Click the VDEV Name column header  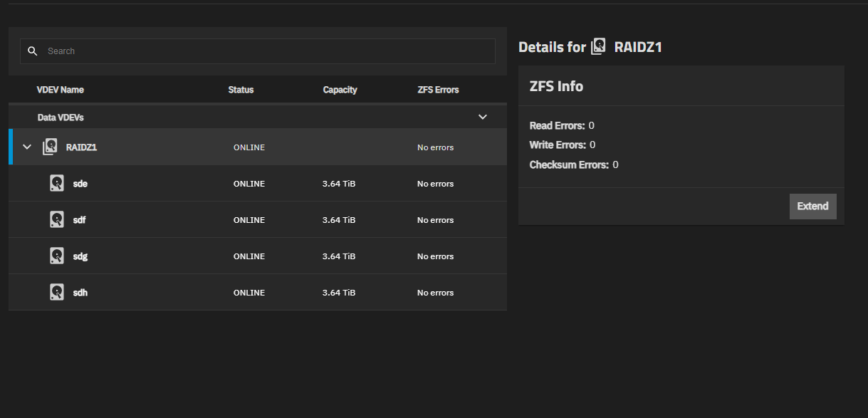[60, 90]
